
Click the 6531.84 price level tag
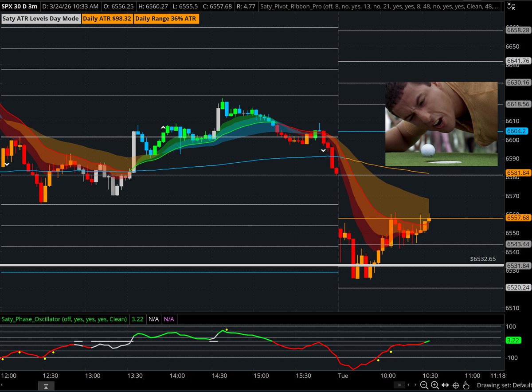tap(518, 266)
